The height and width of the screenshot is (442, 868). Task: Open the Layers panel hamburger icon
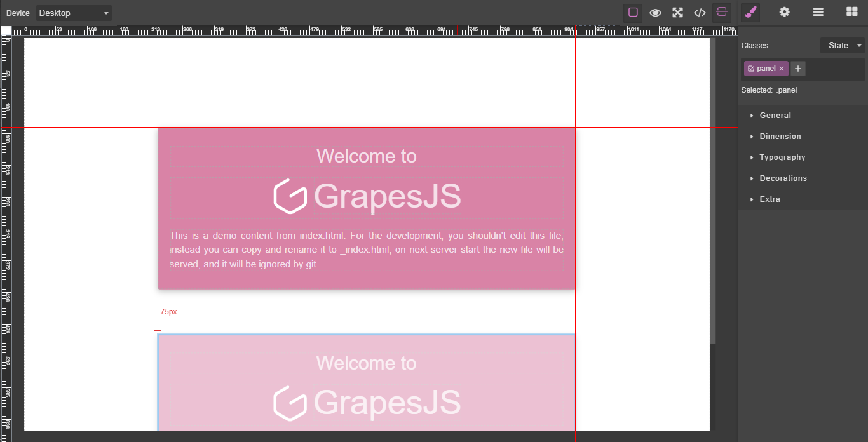tap(818, 12)
